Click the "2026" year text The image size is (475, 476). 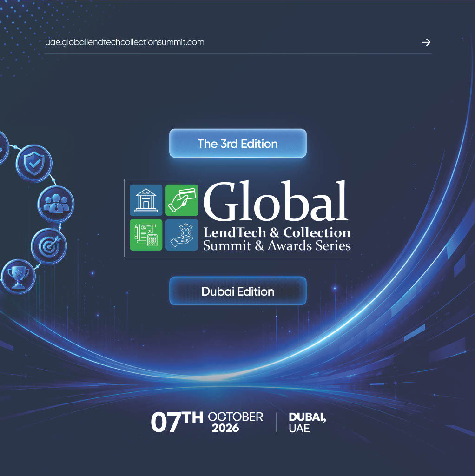(x=225, y=428)
